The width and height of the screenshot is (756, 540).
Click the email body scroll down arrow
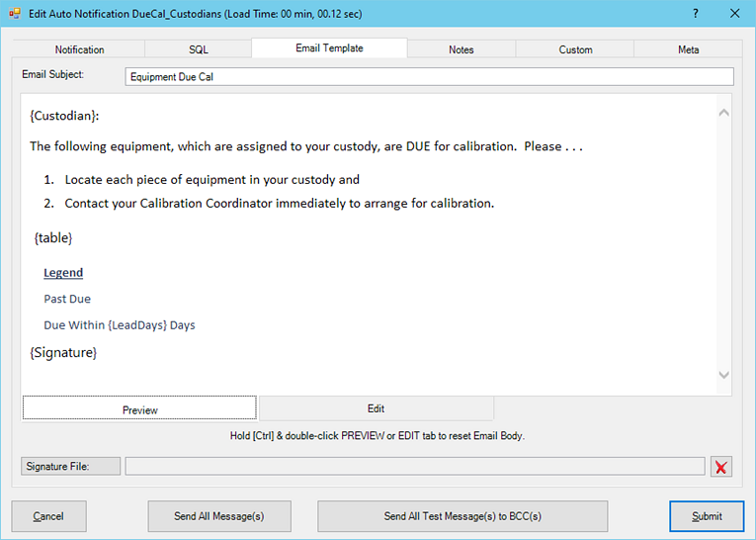723,375
